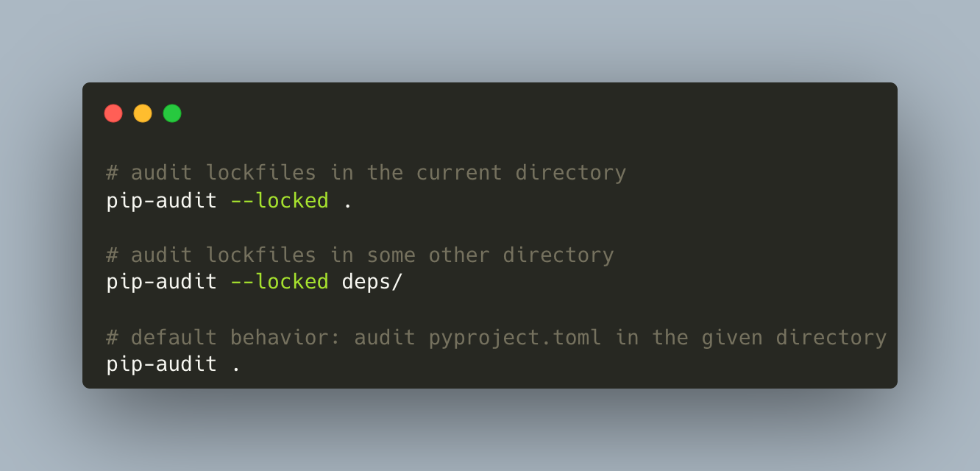The width and height of the screenshot is (980, 471).
Task: Click the word "some" in the second comment
Action: coord(391,255)
